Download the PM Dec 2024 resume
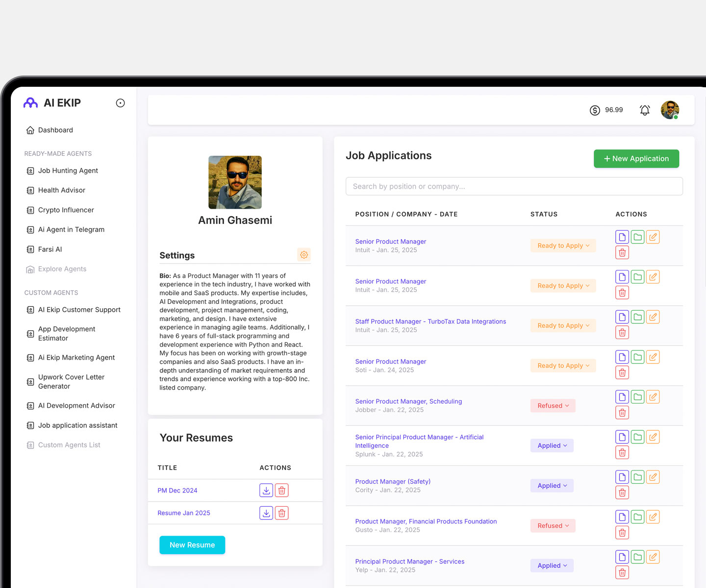 point(266,490)
